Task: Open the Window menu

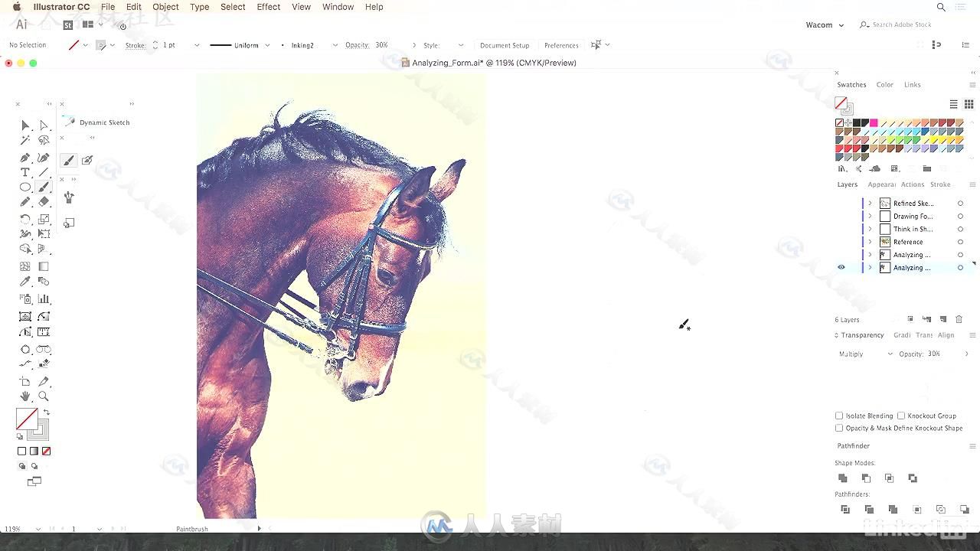Action: (338, 7)
